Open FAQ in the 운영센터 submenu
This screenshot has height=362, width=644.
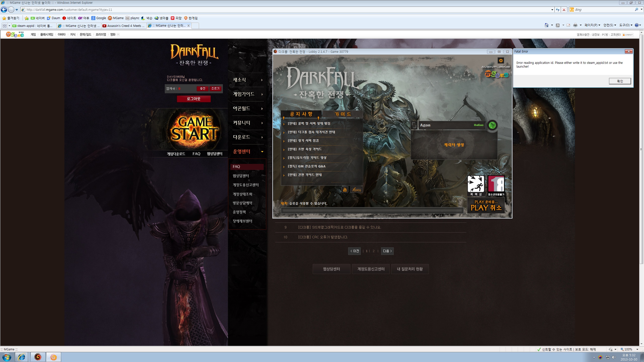[x=247, y=167]
